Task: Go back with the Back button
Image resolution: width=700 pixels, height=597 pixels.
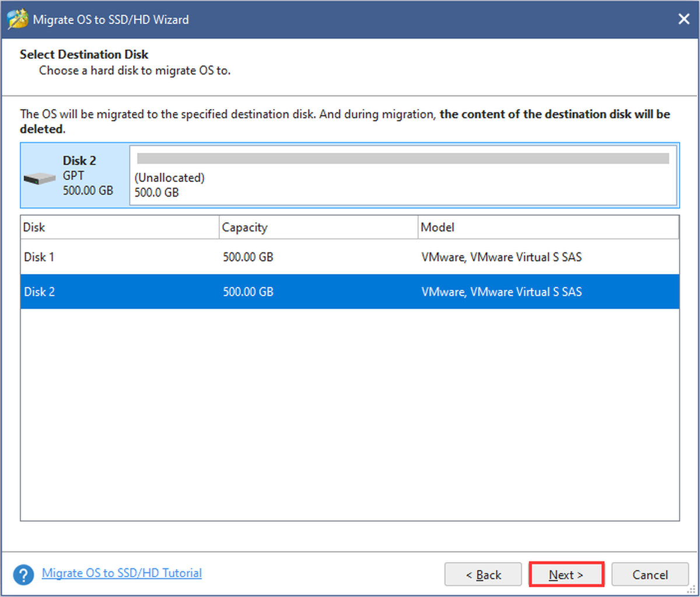Action: 483,575
